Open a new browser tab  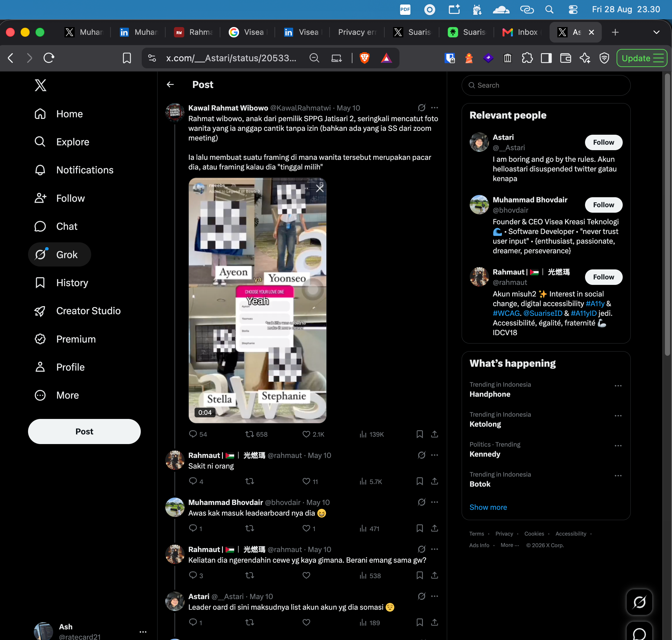[x=615, y=32]
